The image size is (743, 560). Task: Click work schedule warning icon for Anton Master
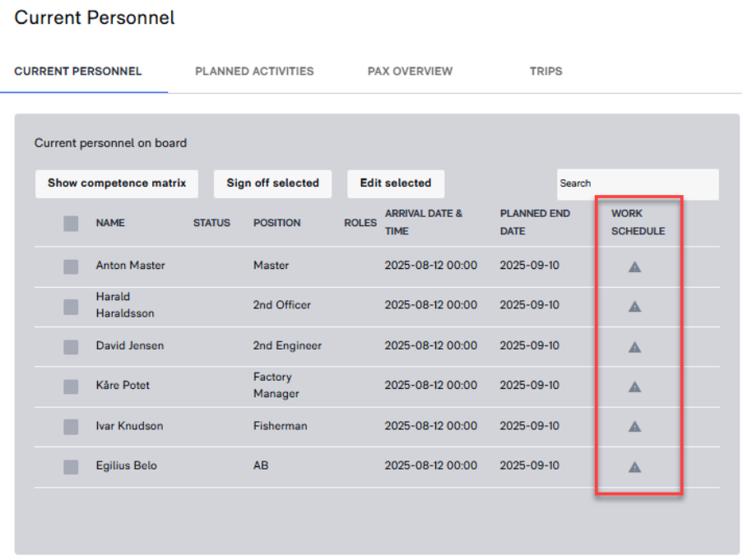coord(634,267)
